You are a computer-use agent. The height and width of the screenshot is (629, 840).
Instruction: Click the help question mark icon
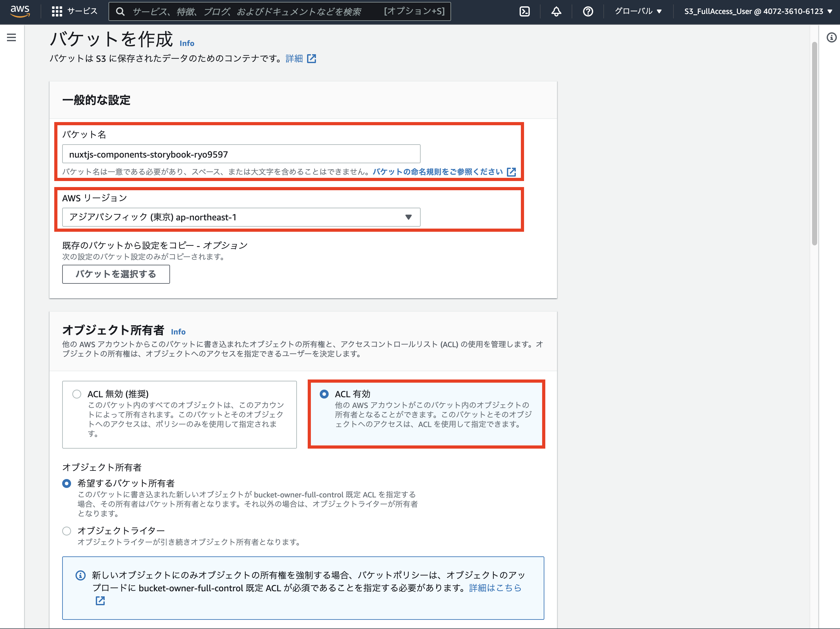coord(587,11)
